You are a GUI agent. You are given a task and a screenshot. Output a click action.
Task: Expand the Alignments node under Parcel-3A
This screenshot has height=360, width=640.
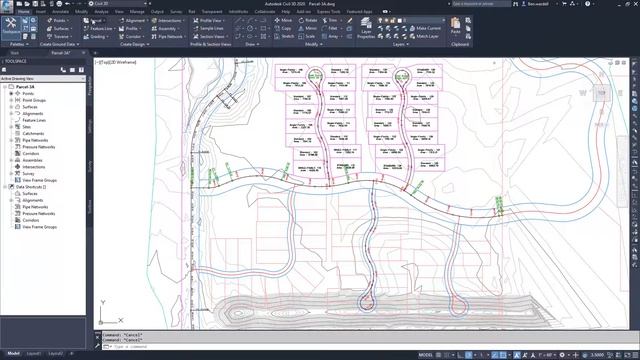coord(11,113)
